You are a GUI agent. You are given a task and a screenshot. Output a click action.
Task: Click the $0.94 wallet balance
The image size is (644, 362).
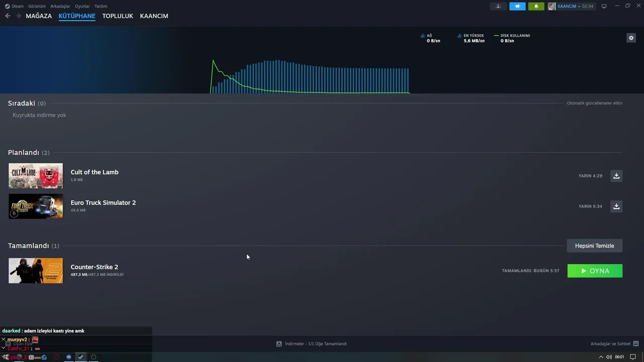point(588,6)
